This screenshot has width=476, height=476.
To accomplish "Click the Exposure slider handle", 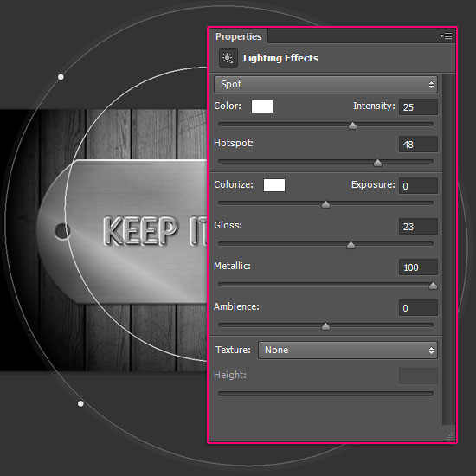I will click(x=325, y=204).
